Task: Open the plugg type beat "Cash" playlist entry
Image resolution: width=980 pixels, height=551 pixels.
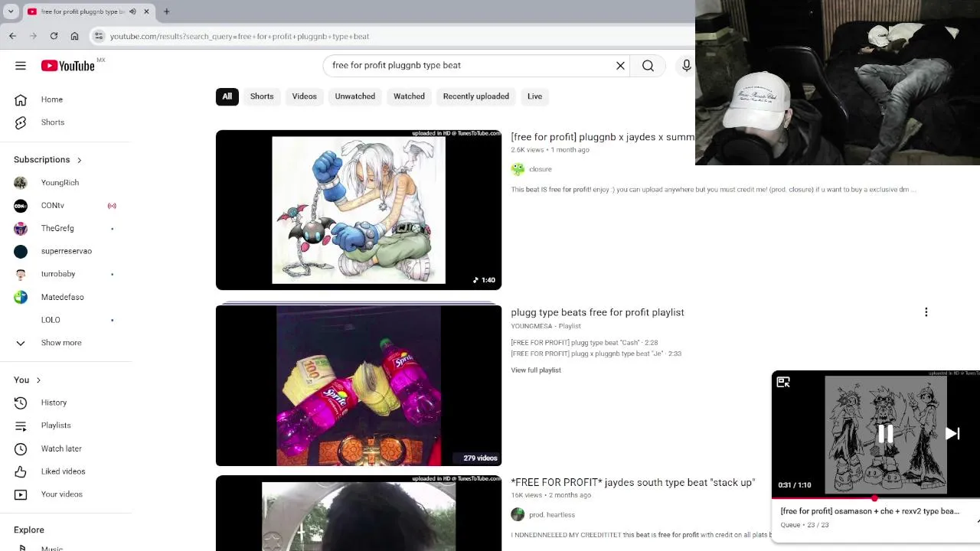Action: (x=584, y=343)
